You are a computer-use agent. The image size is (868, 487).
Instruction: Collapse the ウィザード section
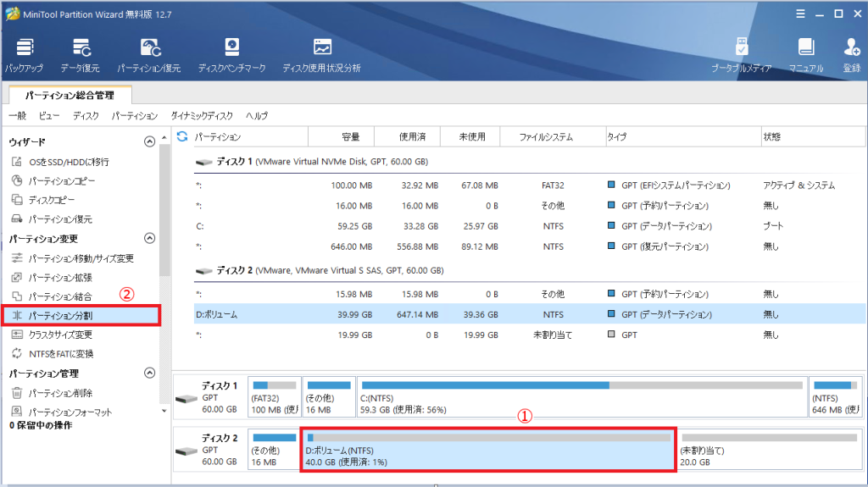pyautogui.click(x=149, y=141)
